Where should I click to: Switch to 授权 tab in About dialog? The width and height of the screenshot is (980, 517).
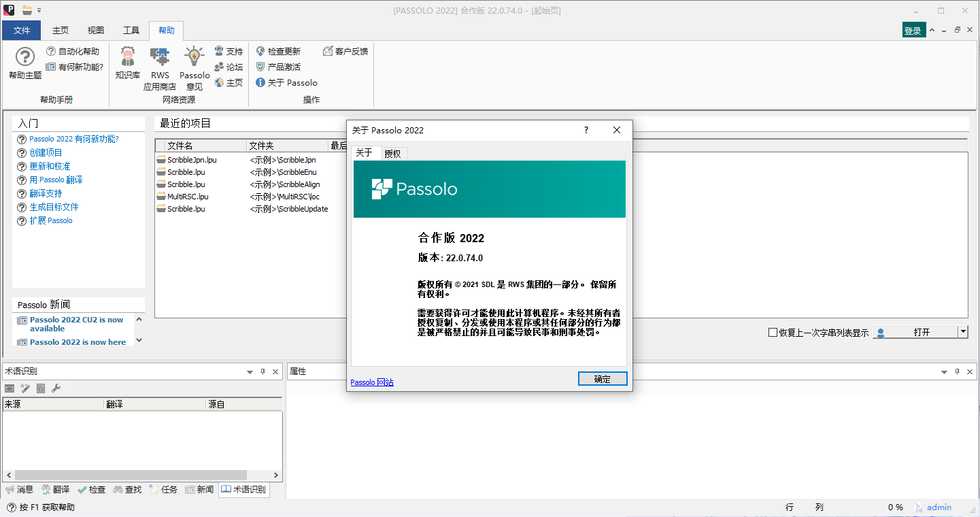(x=393, y=154)
